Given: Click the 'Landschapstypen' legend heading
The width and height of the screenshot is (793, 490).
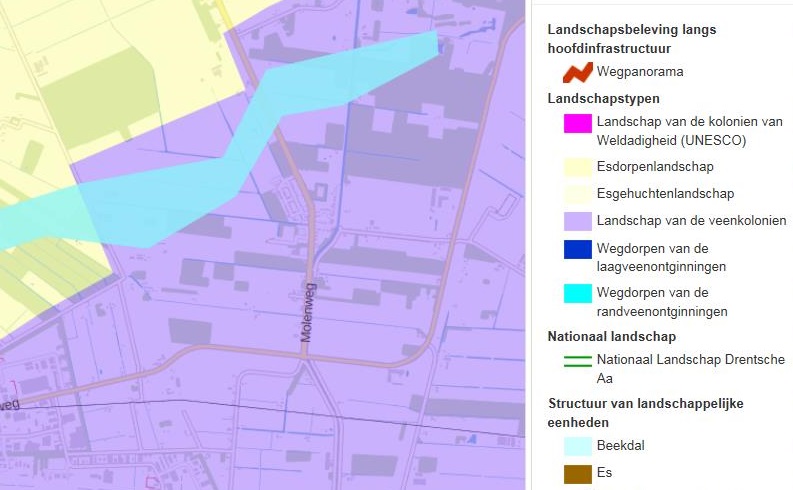Looking at the screenshot, I should tap(603, 98).
